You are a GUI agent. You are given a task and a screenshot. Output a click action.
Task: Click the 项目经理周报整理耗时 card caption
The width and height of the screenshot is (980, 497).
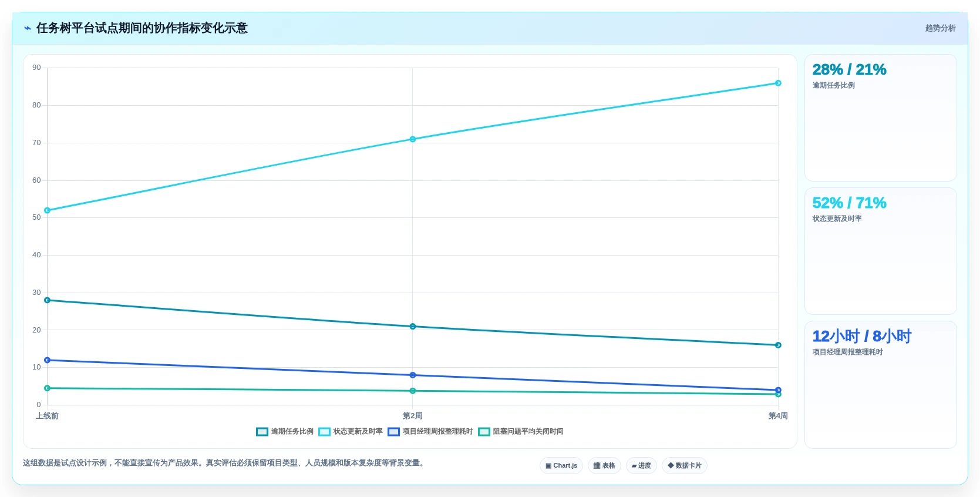click(847, 352)
